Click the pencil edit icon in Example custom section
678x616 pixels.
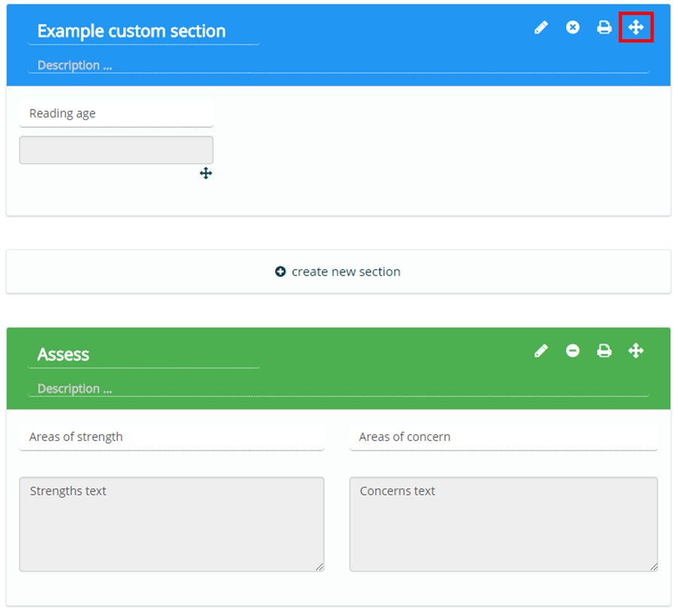[x=541, y=28]
